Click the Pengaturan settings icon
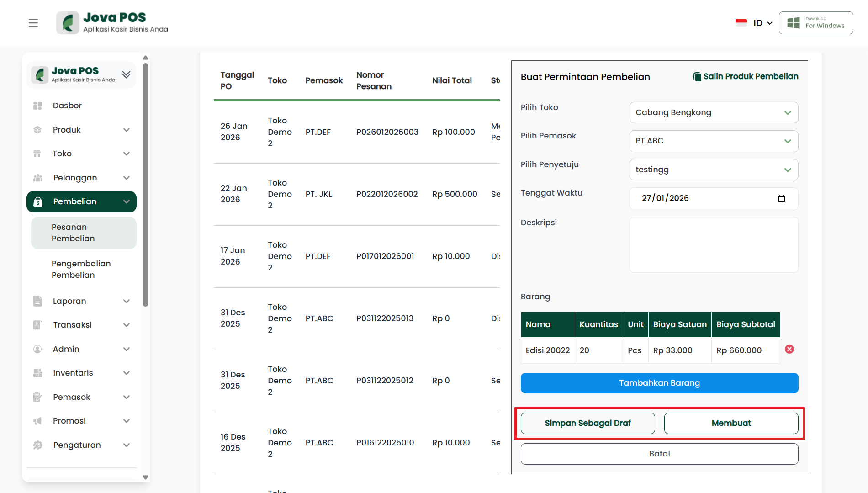Viewport: 868px width, 493px height. (37, 445)
